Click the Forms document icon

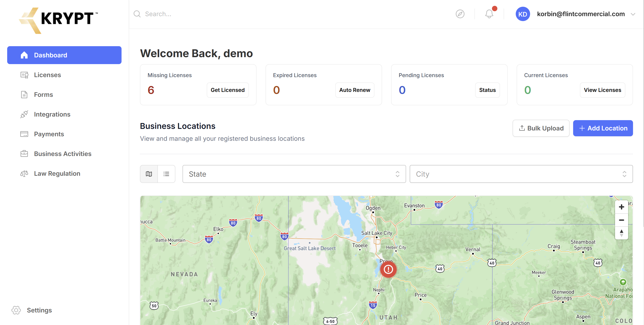pos(24,95)
